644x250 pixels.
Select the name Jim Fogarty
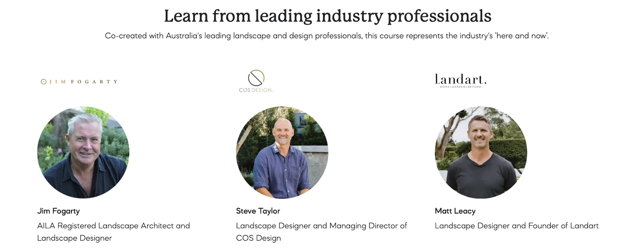coord(58,211)
